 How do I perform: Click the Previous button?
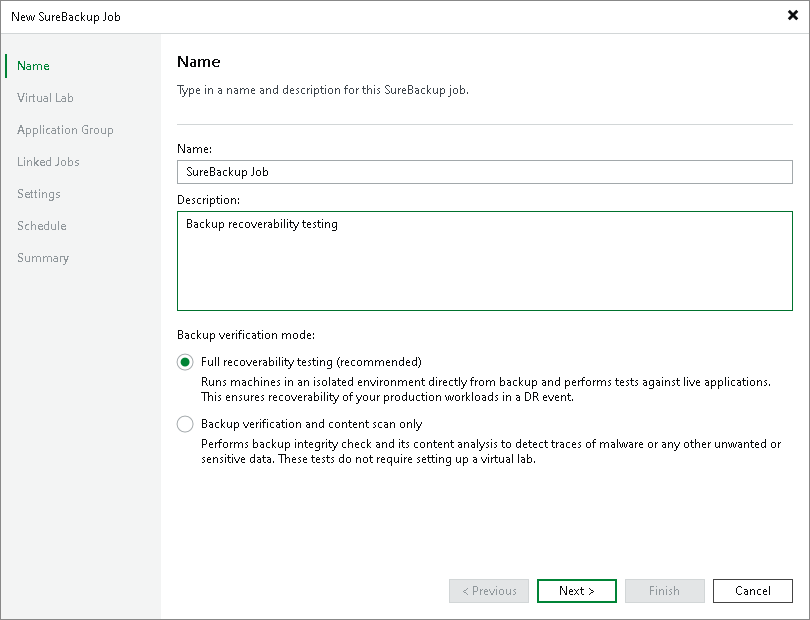click(x=488, y=590)
